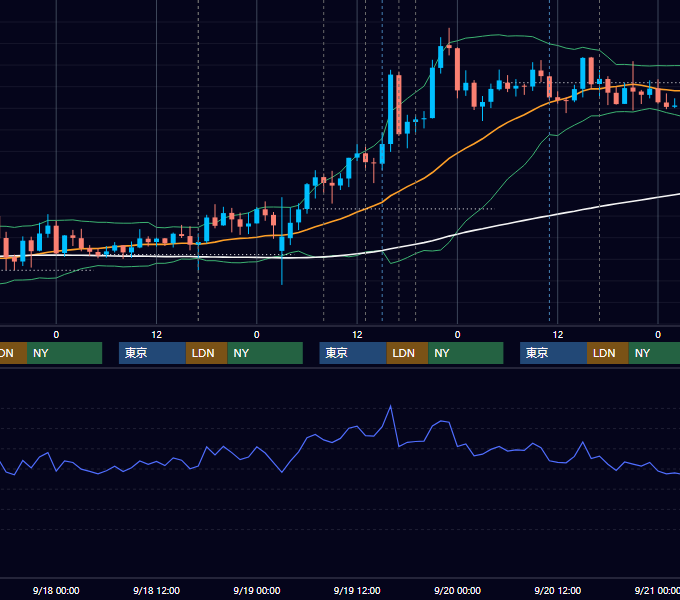Click the oscillator's highest peak on 9/19

coord(390,406)
